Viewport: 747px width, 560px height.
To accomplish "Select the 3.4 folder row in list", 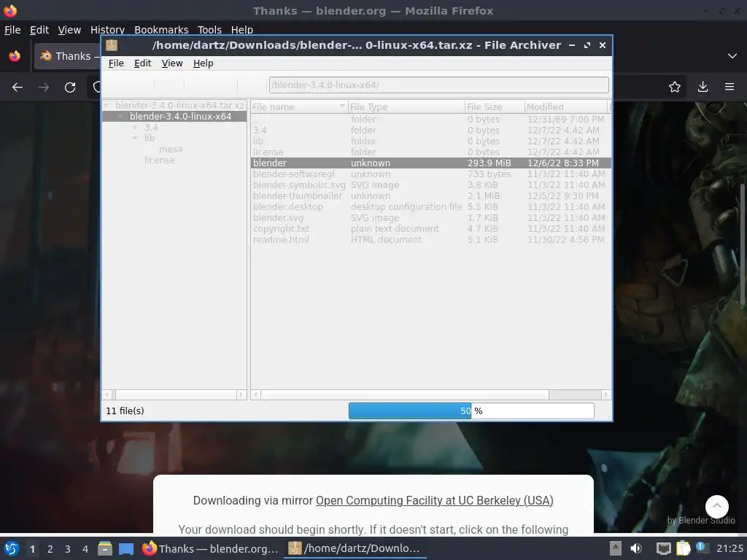I will click(430, 130).
